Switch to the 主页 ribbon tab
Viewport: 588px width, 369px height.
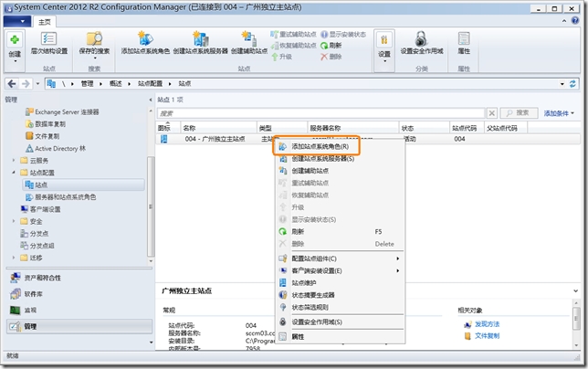point(45,22)
